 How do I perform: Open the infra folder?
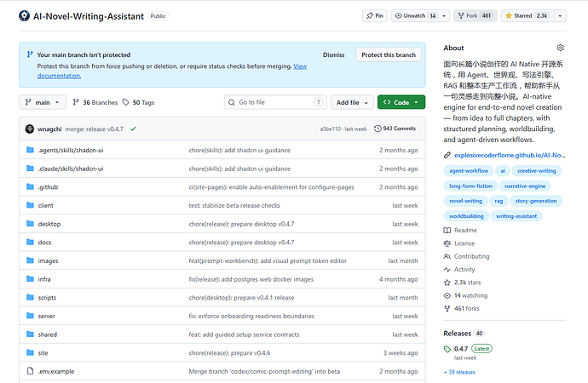pos(44,279)
